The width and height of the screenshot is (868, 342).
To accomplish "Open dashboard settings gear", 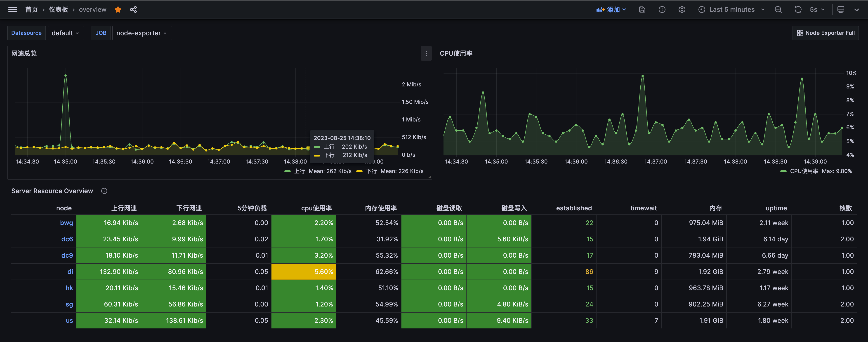I will tap(682, 9).
